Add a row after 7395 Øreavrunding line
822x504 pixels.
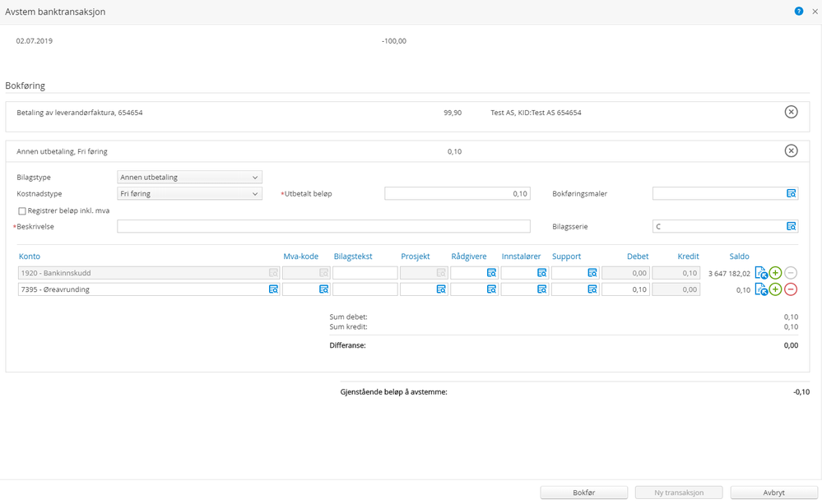pos(775,289)
